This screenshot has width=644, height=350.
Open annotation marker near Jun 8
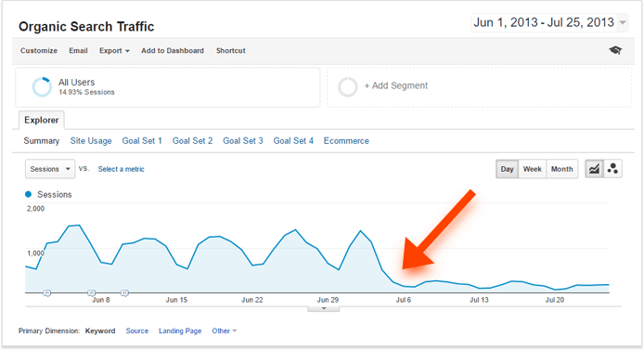92,292
